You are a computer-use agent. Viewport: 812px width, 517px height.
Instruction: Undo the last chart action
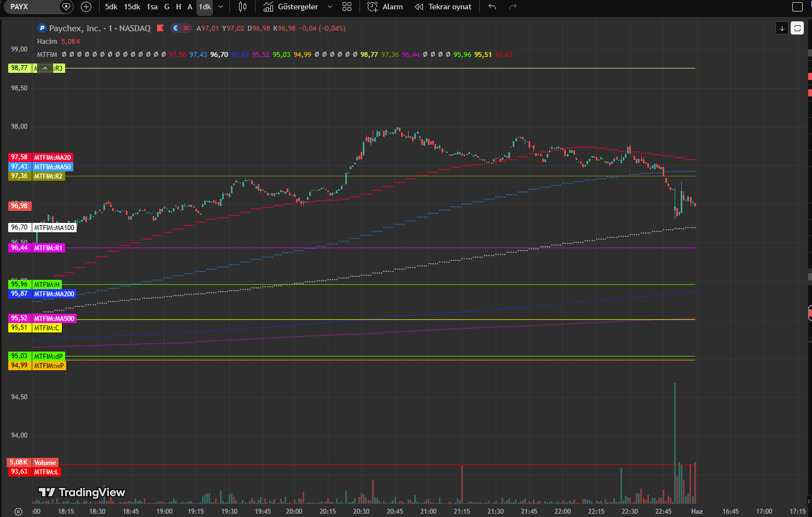click(x=492, y=7)
